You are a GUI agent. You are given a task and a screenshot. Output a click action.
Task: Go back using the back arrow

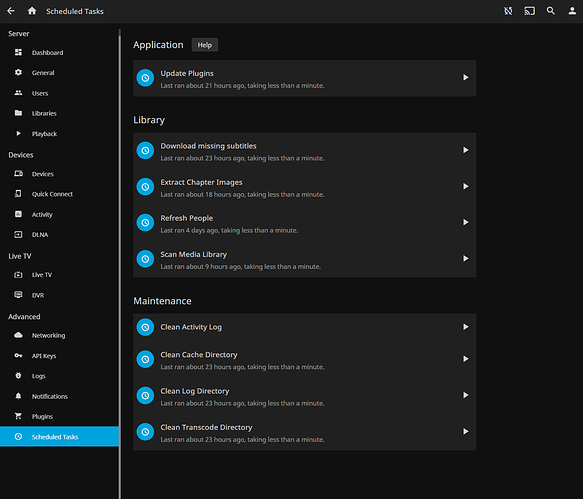(x=11, y=11)
